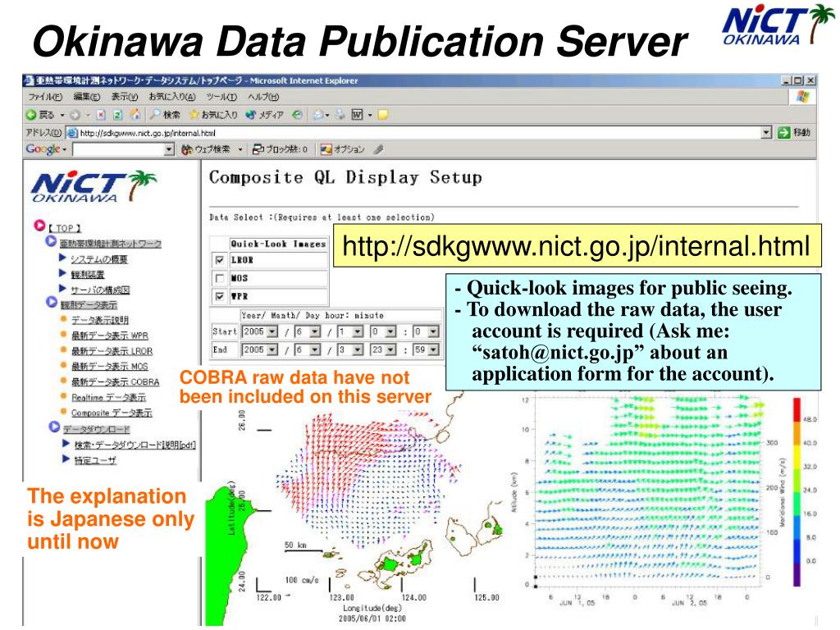840x630 pixels.
Task: Click the Mail envelope toolbar icon
Action: point(319,115)
